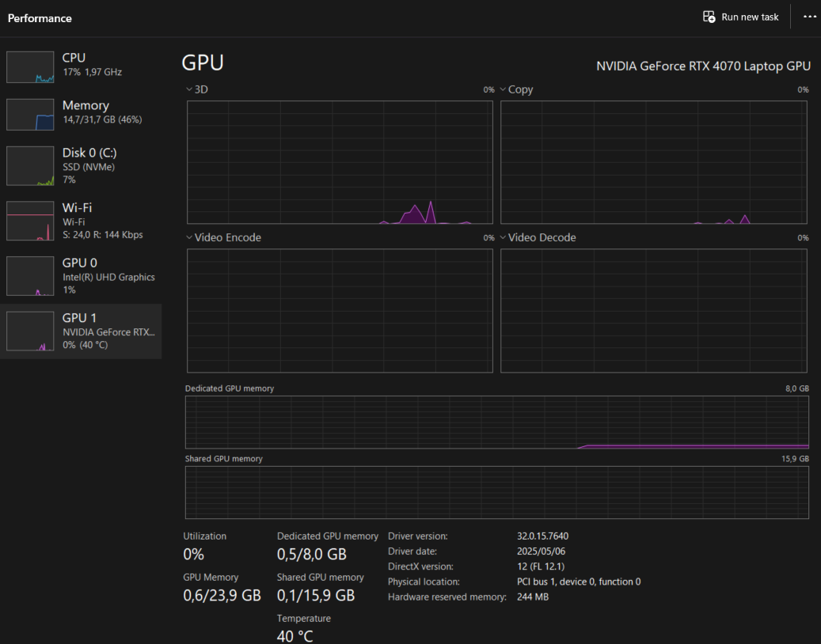Open the Video Encode engine dropdown

(189, 237)
